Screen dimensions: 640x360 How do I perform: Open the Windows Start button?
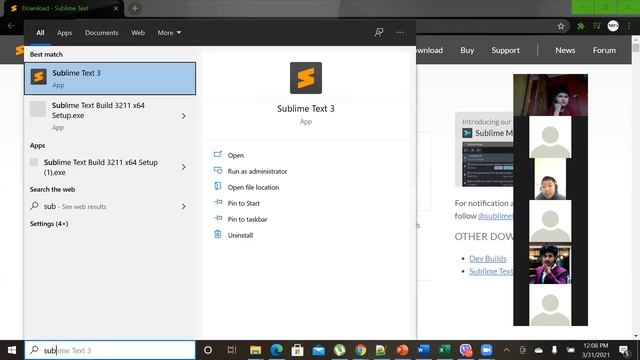(12, 350)
